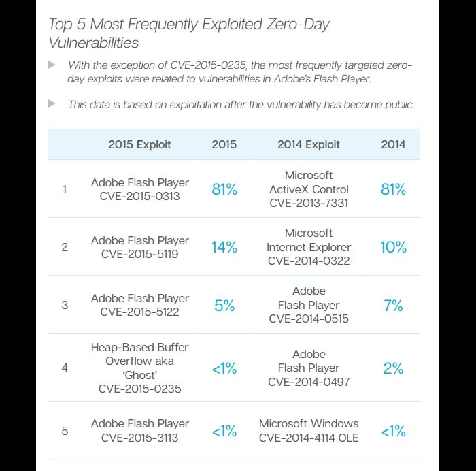Select the Heap-Based Buffer Overflow 'Ghost' entry

pyautogui.click(x=139, y=368)
